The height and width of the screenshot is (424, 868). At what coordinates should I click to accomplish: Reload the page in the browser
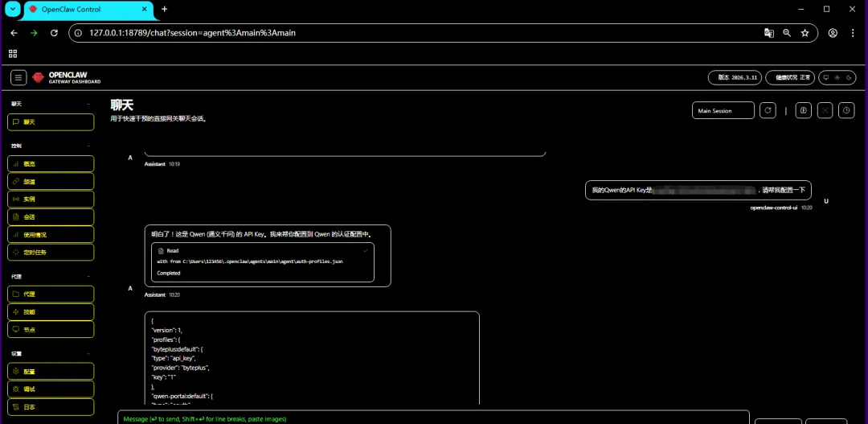coord(54,33)
